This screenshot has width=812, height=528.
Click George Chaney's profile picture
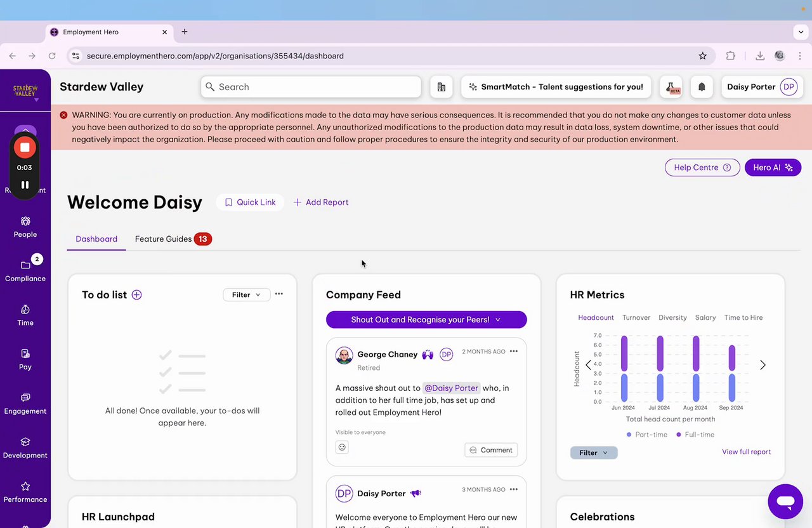(x=344, y=355)
